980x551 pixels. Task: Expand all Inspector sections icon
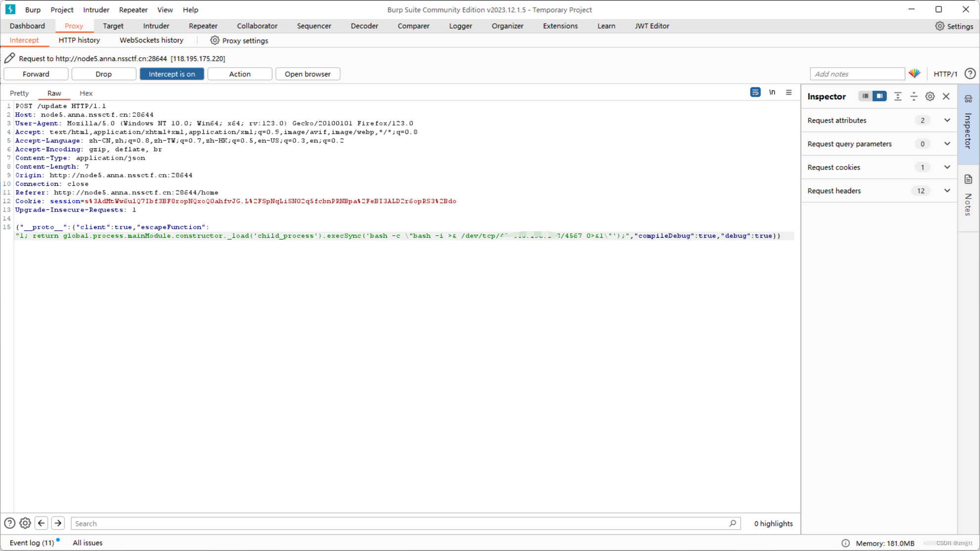point(897,96)
